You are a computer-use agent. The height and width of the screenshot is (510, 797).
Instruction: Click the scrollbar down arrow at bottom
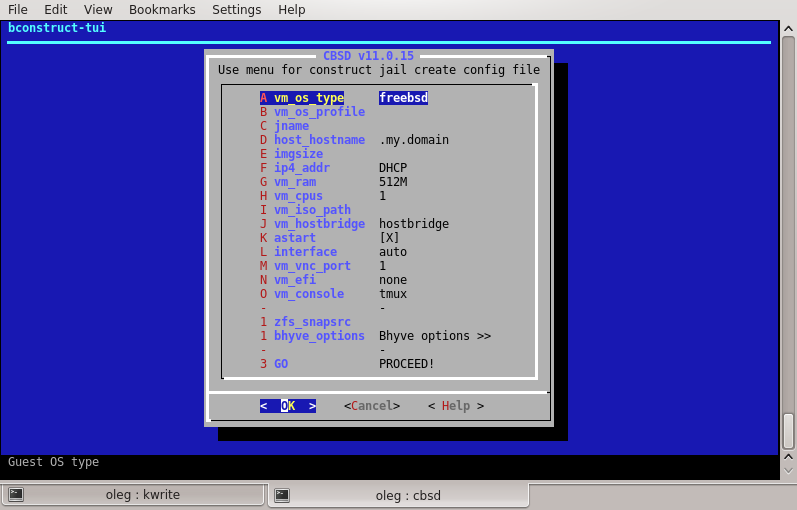788,471
